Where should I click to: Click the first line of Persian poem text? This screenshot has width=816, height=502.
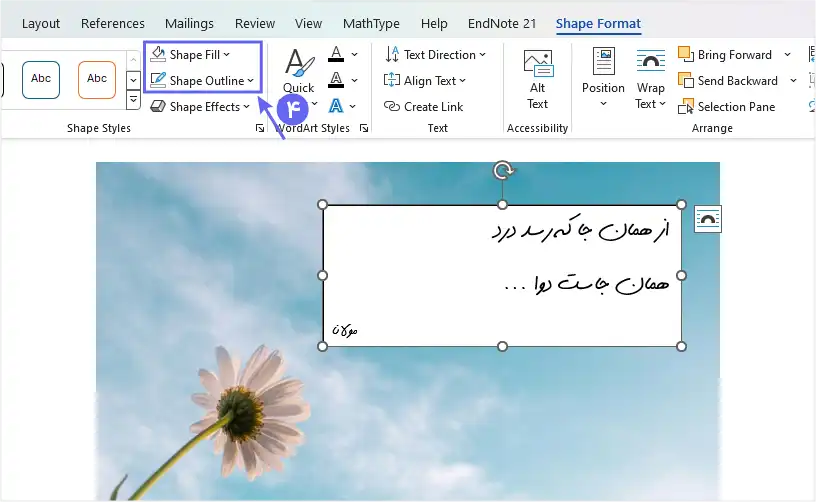point(580,230)
